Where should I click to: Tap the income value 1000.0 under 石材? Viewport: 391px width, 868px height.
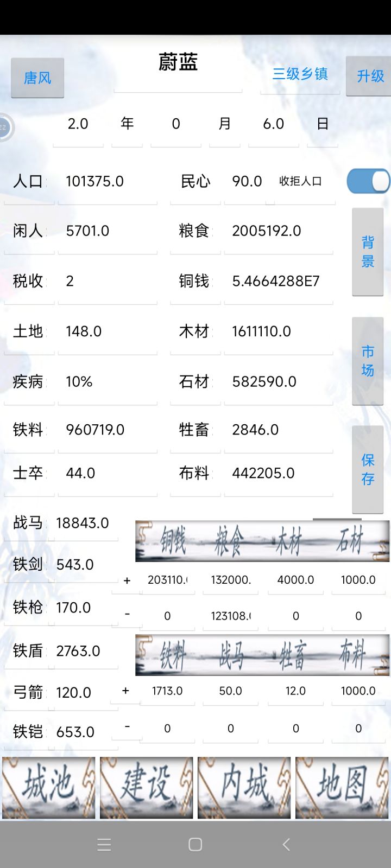click(358, 580)
